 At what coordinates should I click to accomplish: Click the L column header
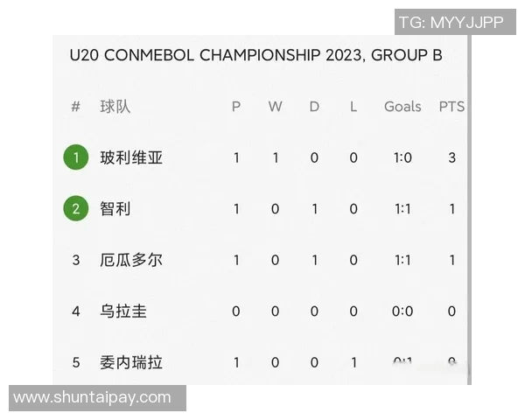coord(353,107)
